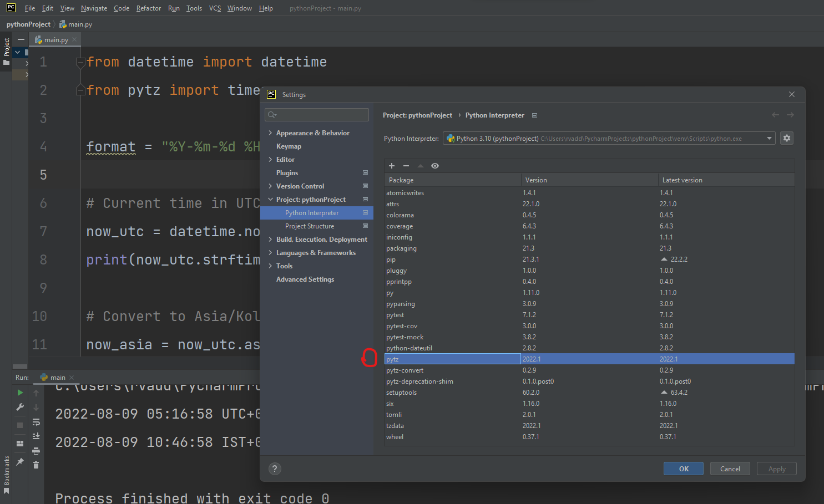Collapse Project: pythonProject settings section
Viewport: 824px width, 504px height.
point(270,200)
